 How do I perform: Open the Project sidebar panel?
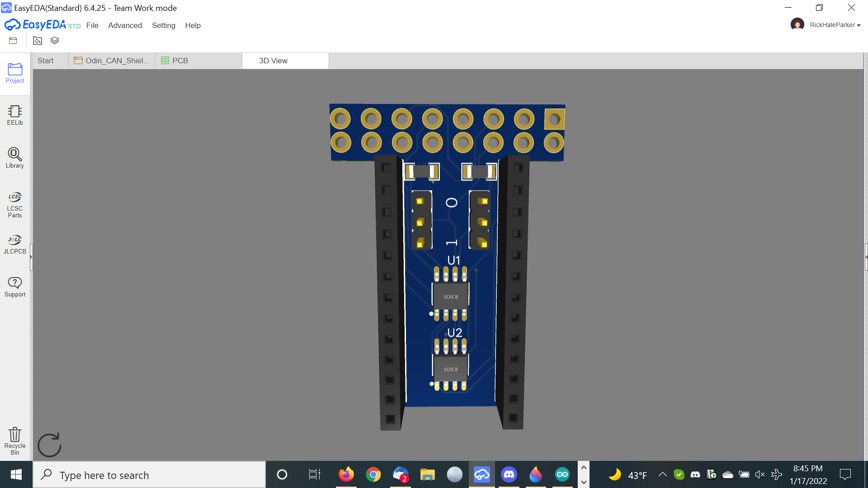click(15, 73)
